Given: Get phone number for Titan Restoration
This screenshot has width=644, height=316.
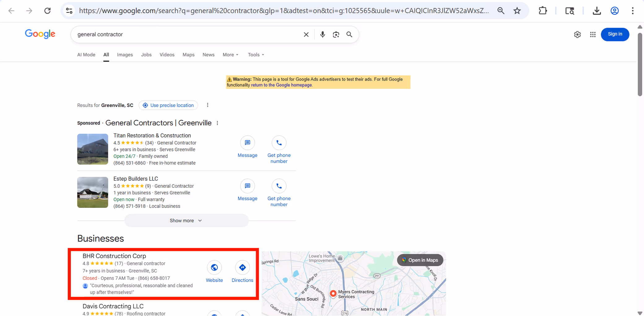Looking at the screenshot, I should 279,150.
